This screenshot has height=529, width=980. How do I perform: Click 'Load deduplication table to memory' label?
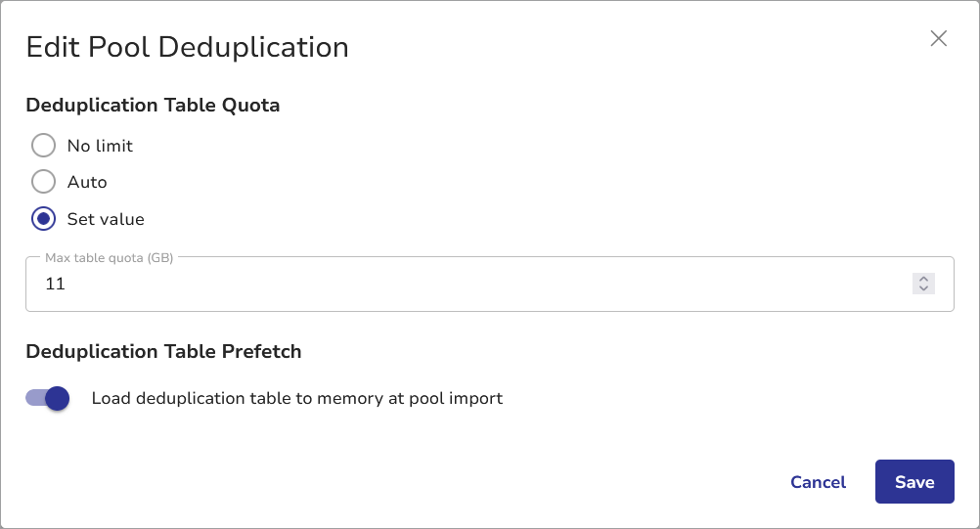tap(296, 398)
